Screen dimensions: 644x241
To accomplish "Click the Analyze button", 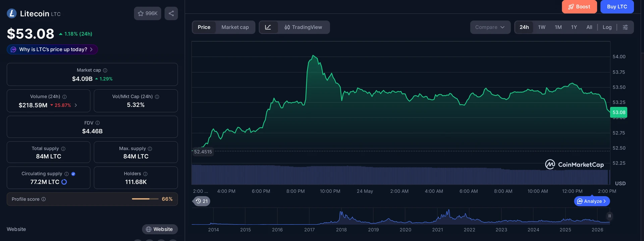I will (592, 201).
